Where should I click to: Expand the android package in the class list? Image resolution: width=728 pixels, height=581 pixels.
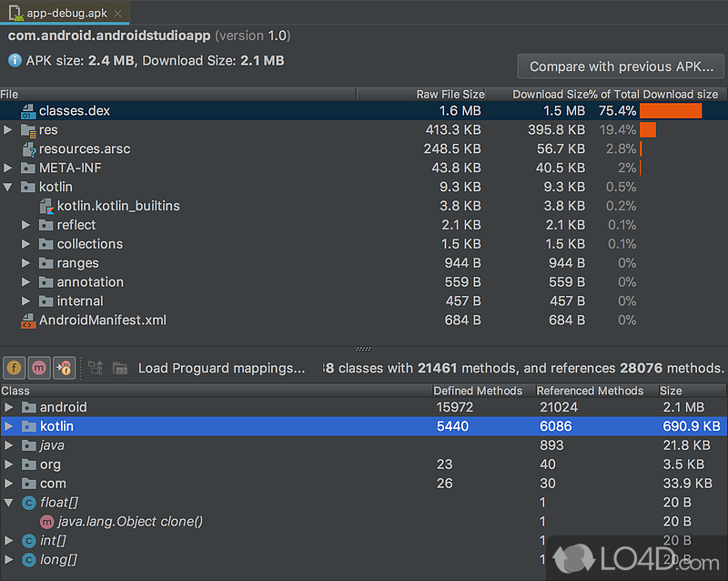[8, 407]
